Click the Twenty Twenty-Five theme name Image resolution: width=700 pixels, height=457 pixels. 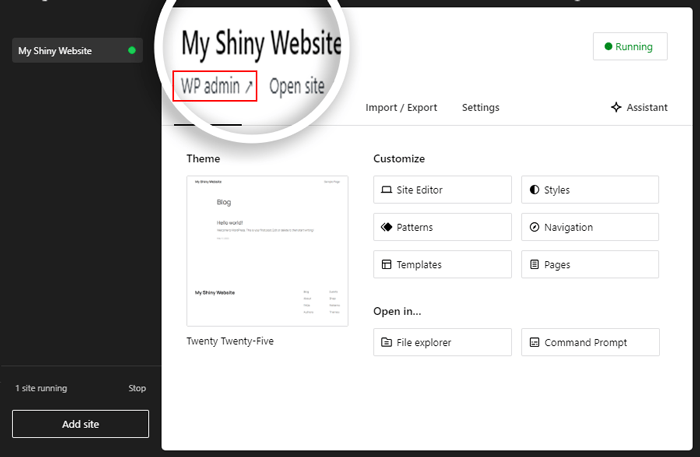pos(230,341)
